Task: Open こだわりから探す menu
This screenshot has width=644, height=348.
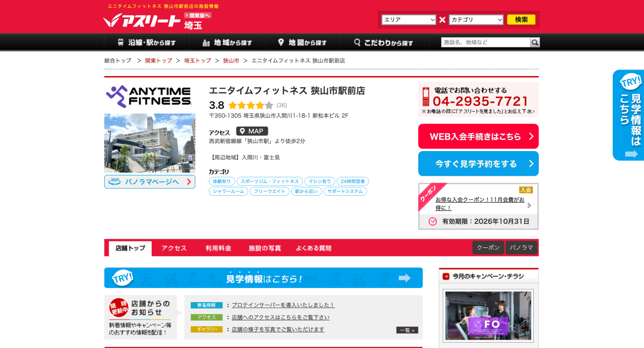Action: [384, 43]
